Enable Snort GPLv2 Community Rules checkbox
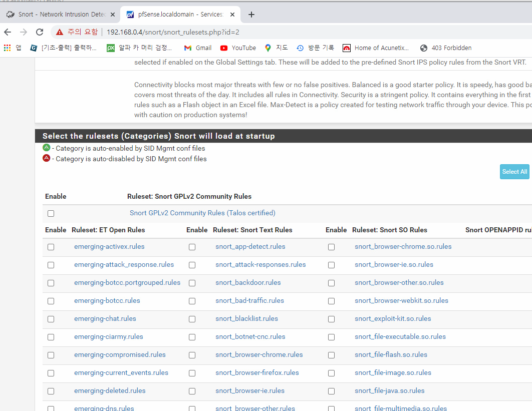 [x=51, y=213]
